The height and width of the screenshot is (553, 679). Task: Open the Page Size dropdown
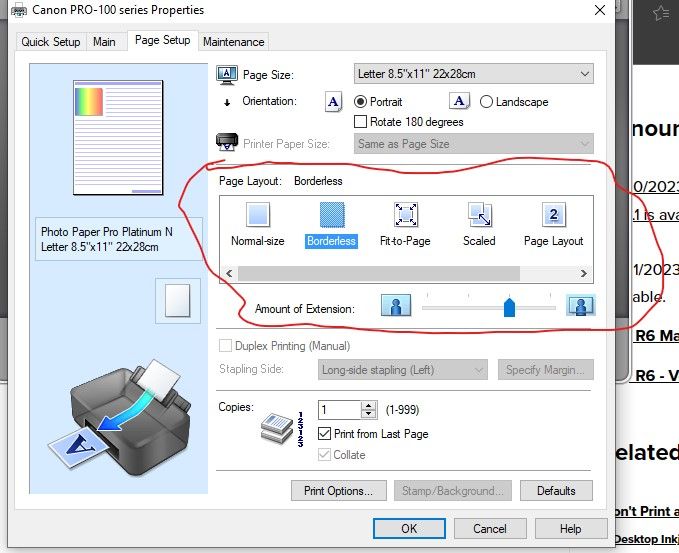(474, 74)
